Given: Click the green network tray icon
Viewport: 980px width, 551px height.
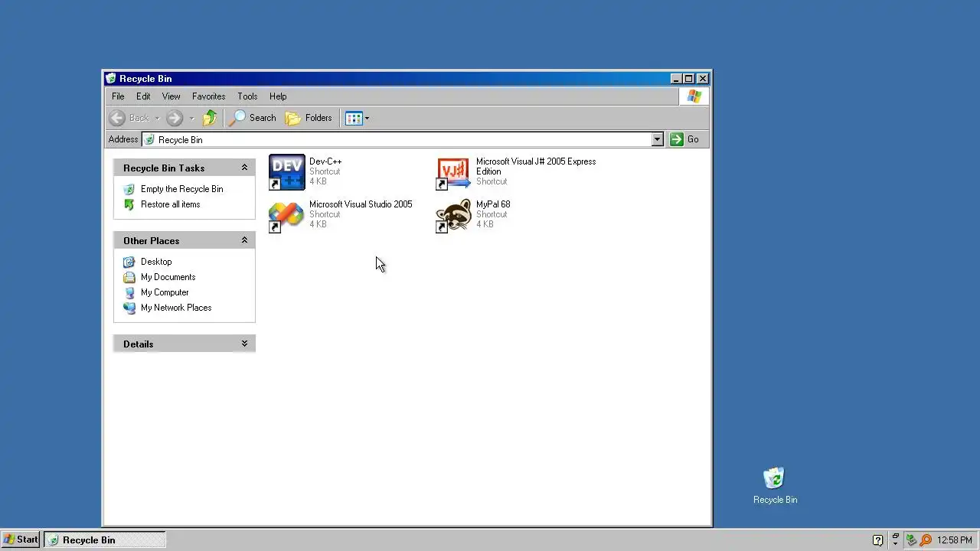Looking at the screenshot, I should 911,540.
